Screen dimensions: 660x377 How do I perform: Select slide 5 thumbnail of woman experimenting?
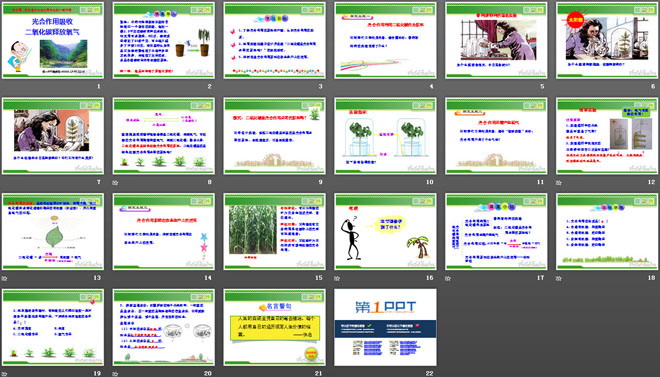click(x=496, y=40)
